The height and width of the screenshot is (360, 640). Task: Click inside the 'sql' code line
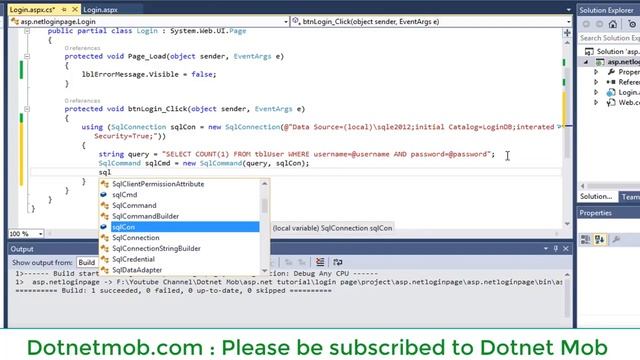pos(296,172)
